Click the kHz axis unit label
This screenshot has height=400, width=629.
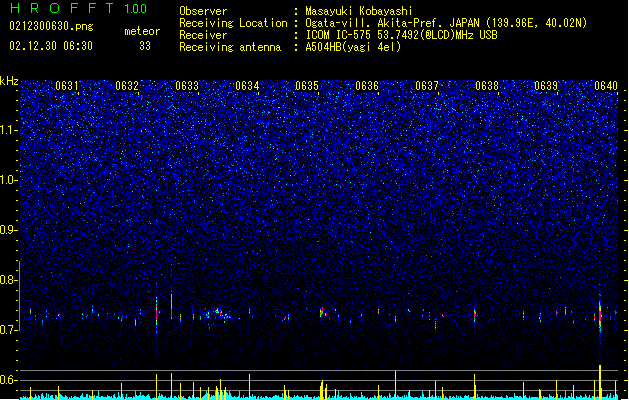tap(9, 81)
